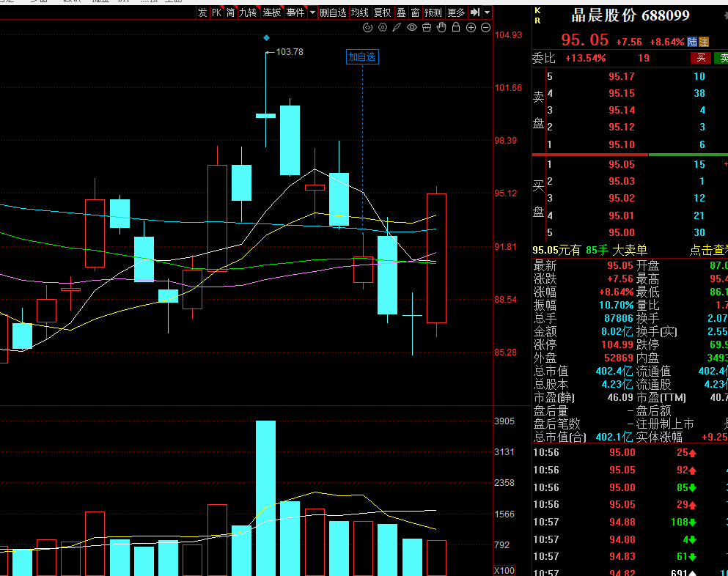
Task: Select the feather drawing tool icon
Action: pos(397,27)
